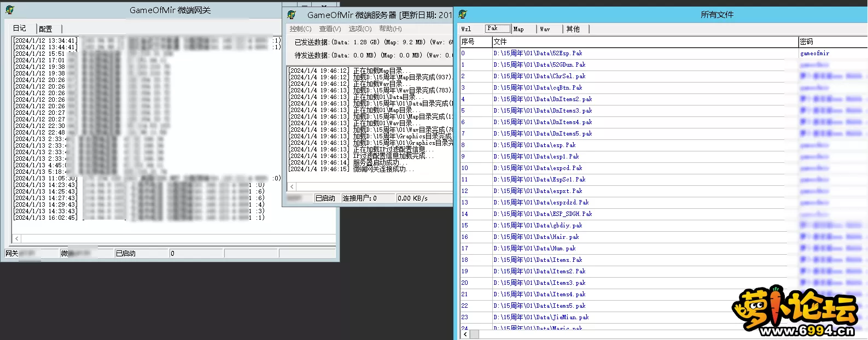Click the gateway log horizontal scrollbar track
This screenshot has height=340, width=868.
[178, 239]
